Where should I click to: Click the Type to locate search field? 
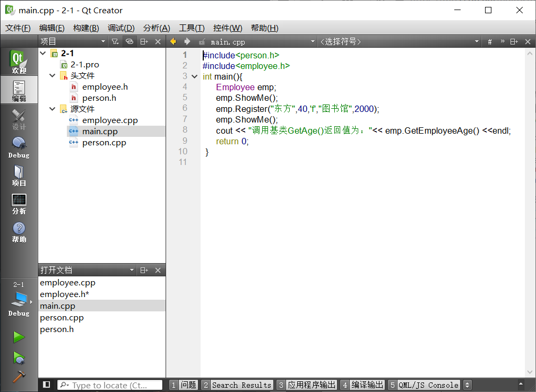click(110, 385)
